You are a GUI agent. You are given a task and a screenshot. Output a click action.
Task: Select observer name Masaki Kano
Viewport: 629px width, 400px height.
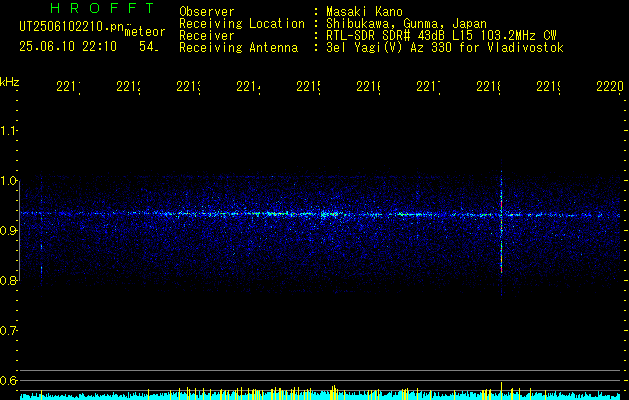(x=364, y=11)
